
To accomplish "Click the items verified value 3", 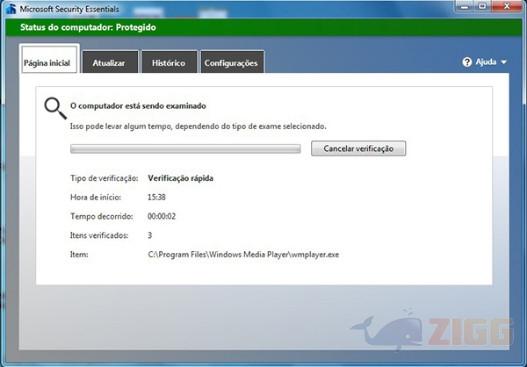I will 150,235.
